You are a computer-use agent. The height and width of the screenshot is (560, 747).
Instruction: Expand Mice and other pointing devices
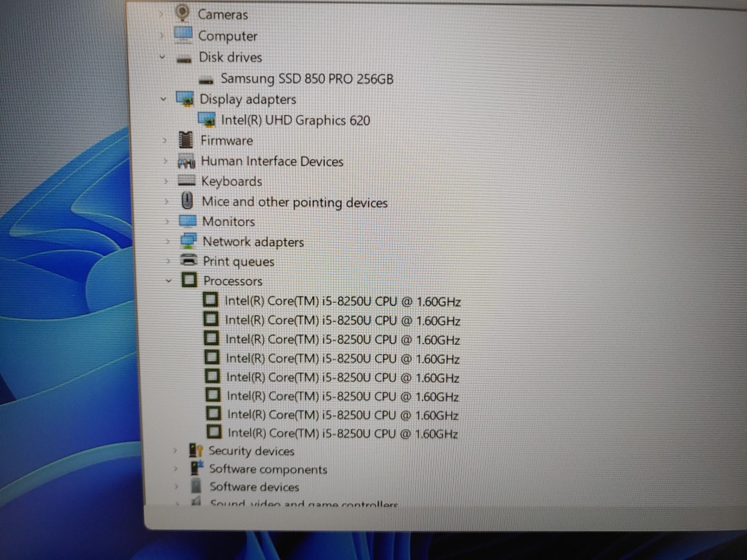167,201
